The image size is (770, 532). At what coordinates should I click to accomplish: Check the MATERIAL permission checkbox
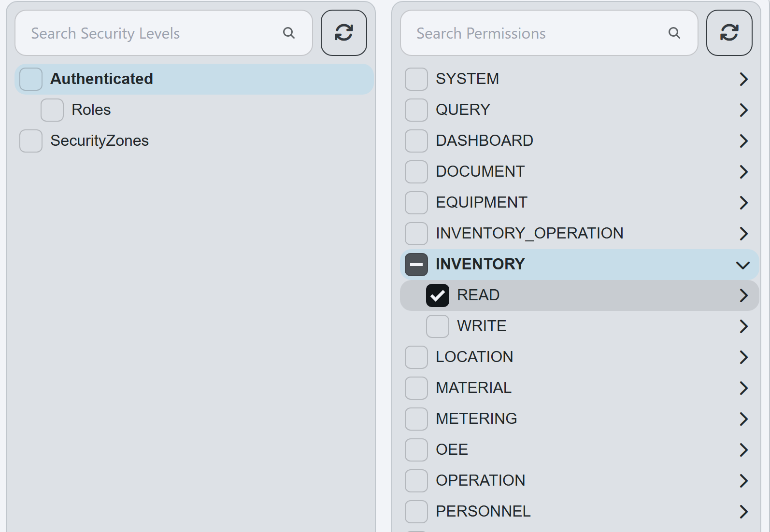[x=416, y=388]
